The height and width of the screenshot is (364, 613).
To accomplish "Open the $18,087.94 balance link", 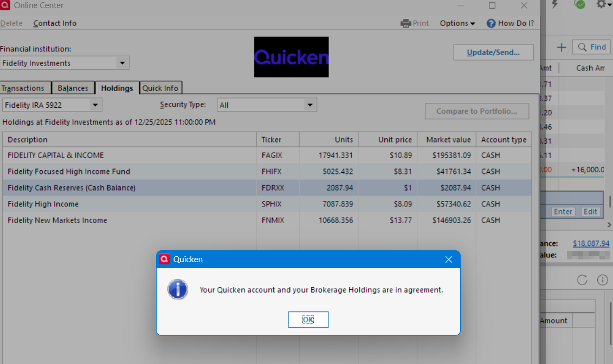I will (x=591, y=243).
